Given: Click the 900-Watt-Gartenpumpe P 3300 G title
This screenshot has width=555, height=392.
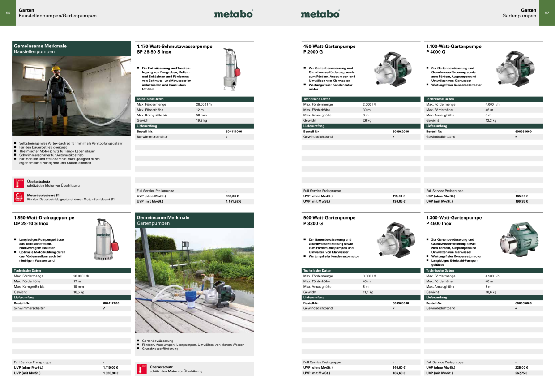Looking at the screenshot, I should tap(329, 221).
